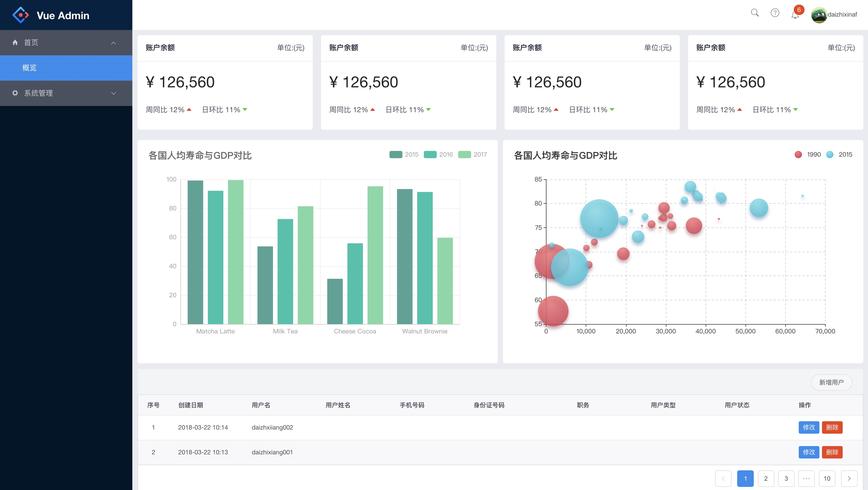The image size is (868, 490).
Task: Toggle the 1990 series in bubble chart legend
Action: pos(798,155)
